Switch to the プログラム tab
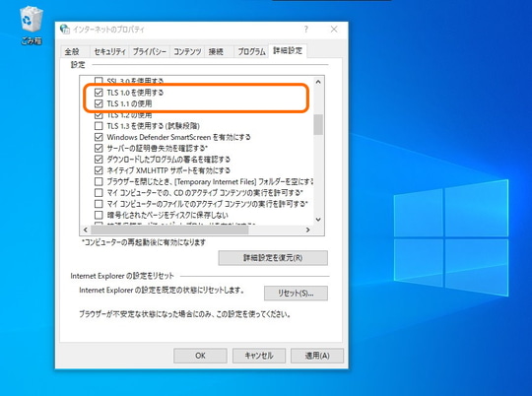Viewport: 532px width, 396px height. [251, 51]
